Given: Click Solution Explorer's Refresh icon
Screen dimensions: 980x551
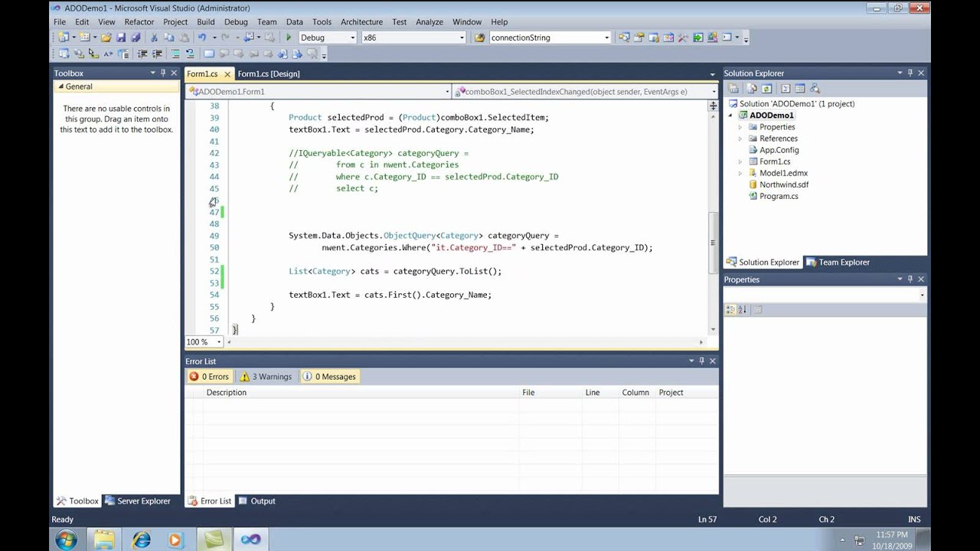Looking at the screenshot, I should point(766,89).
